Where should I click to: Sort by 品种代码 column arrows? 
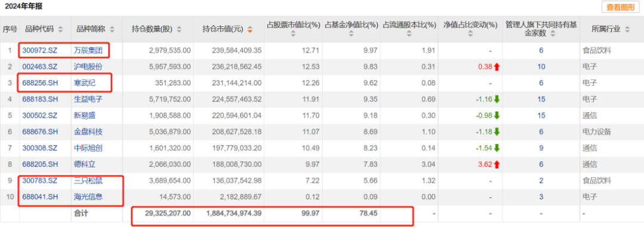[61, 29]
